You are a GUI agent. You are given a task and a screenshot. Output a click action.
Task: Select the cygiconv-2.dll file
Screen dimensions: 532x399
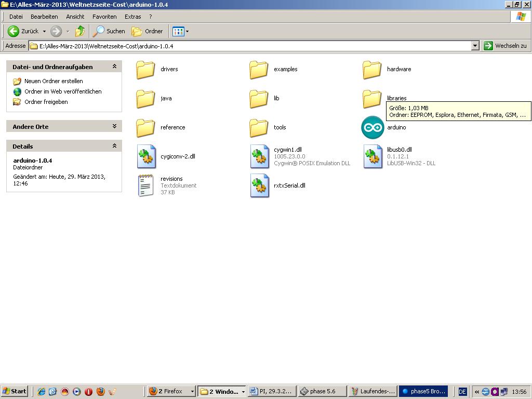166,156
